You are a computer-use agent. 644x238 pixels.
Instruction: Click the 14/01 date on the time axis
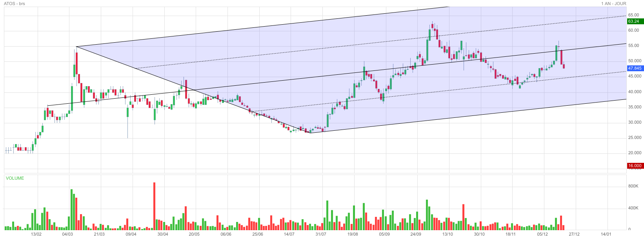(606, 234)
